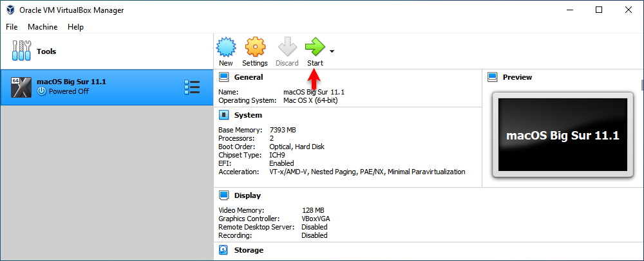This screenshot has height=261, width=644.
Task: Click the Operating System value Mac OS X (64-bit)
Action: tap(311, 100)
